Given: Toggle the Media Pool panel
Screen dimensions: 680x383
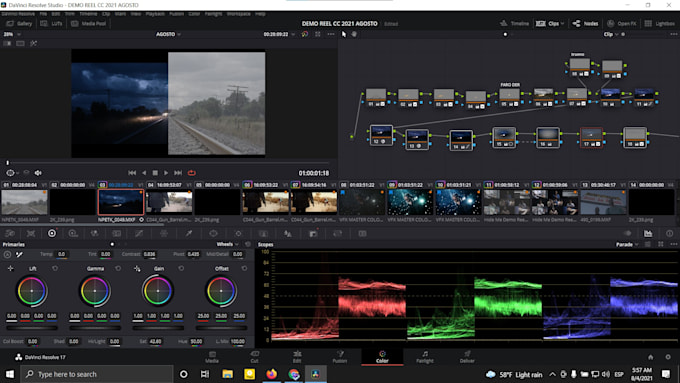Looking at the screenshot, I should click(x=89, y=23).
